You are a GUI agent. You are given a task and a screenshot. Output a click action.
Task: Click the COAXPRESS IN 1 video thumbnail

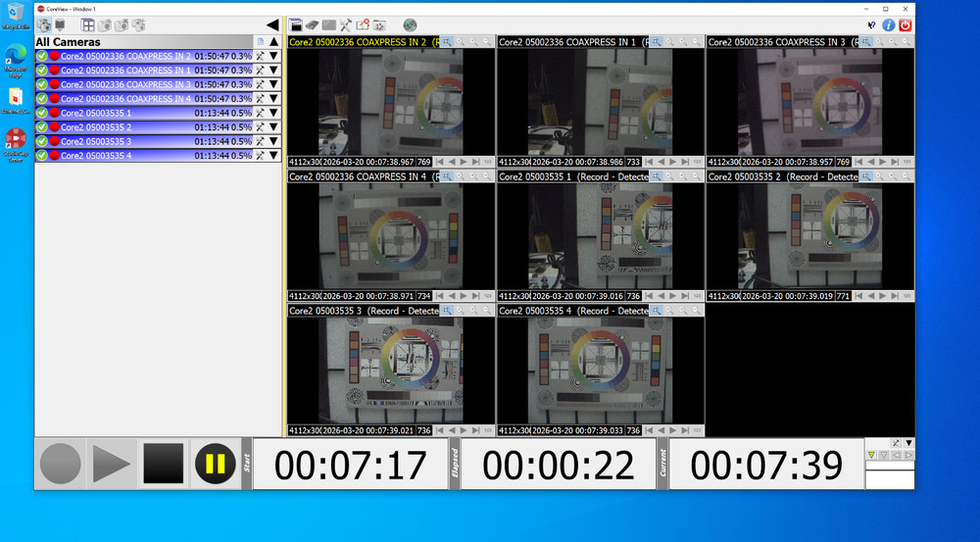pyautogui.click(x=600, y=102)
